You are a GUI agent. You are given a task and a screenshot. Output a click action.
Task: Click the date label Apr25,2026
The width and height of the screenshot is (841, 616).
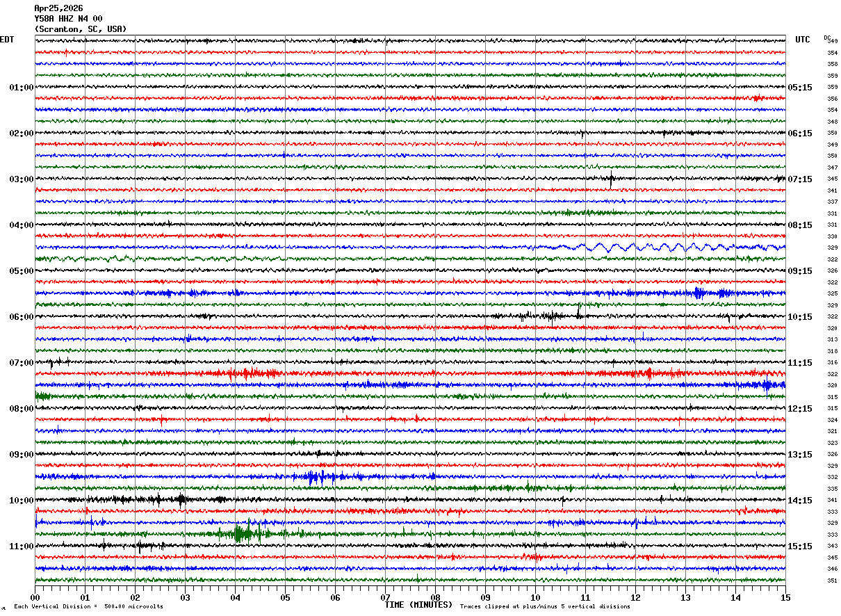pyautogui.click(x=58, y=8)
